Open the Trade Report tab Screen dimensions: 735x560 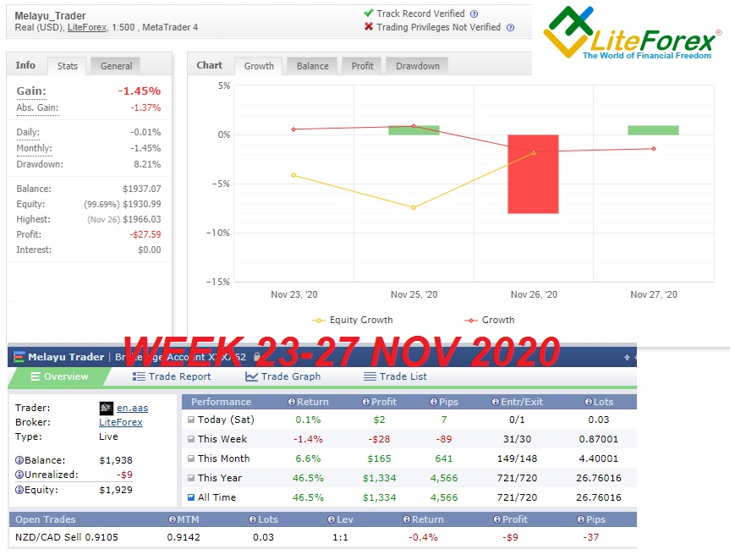pos(172,376)
